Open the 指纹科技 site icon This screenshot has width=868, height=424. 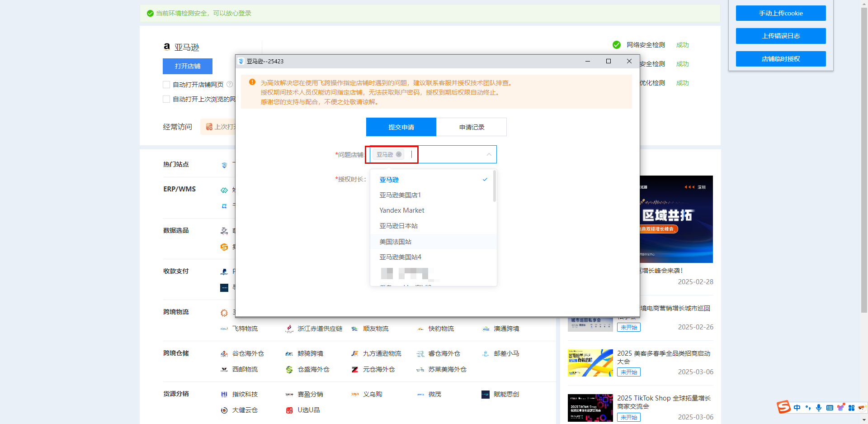pyautogui.click(x=224, y=395)
